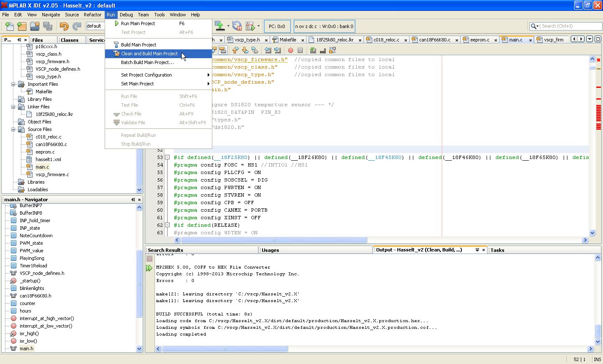Screen dimensions: 603x364
Task: Click the editor horizontal scrollbar thumb
Action: pos(274,240)
